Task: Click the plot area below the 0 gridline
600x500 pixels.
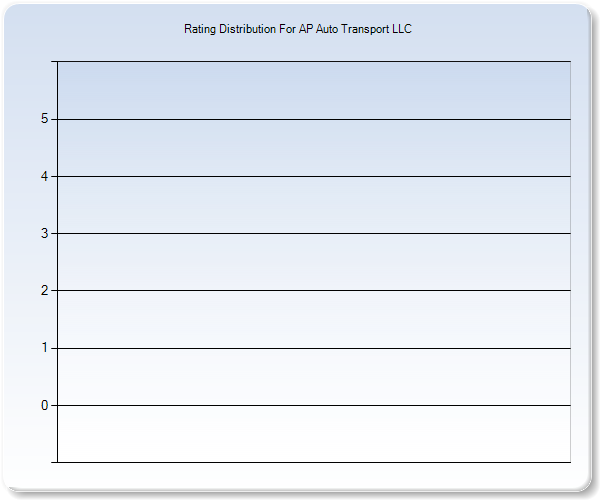Action: [x=314, y=434]
